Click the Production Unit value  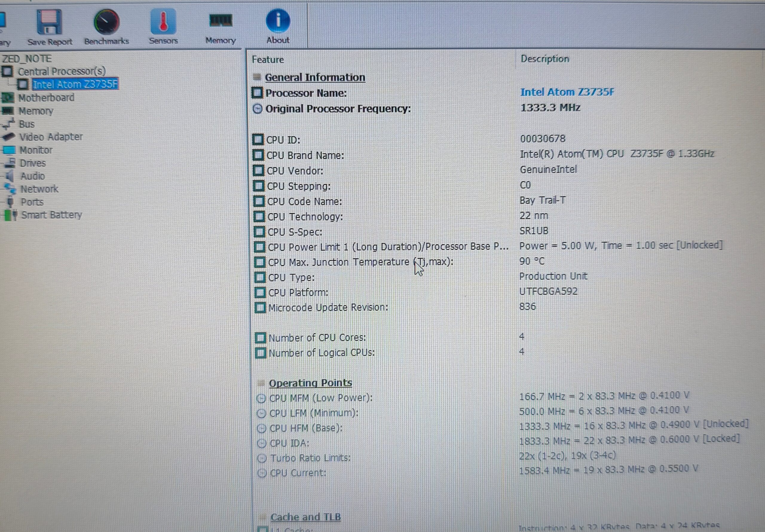tap(553, 276)
